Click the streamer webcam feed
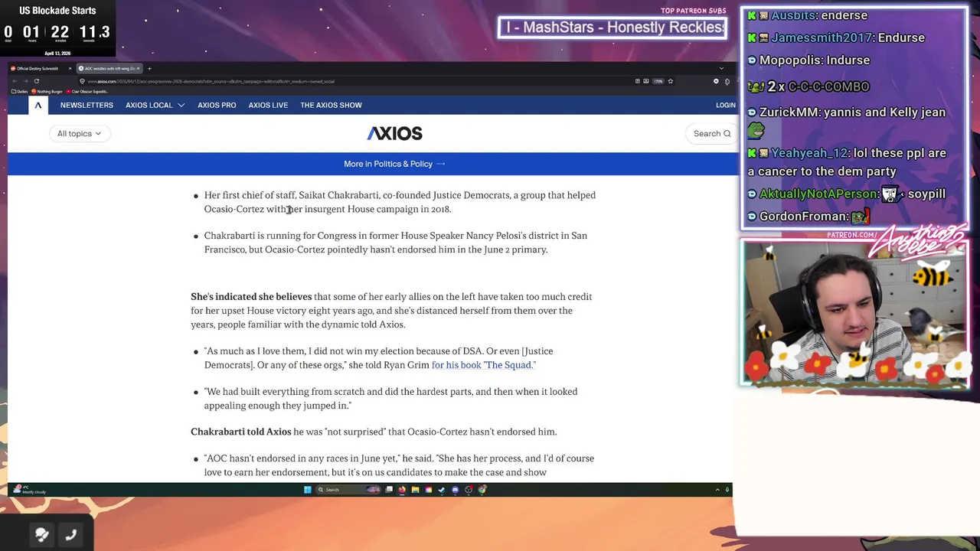This screenshot has height=551, width=980. pos(854,314)
